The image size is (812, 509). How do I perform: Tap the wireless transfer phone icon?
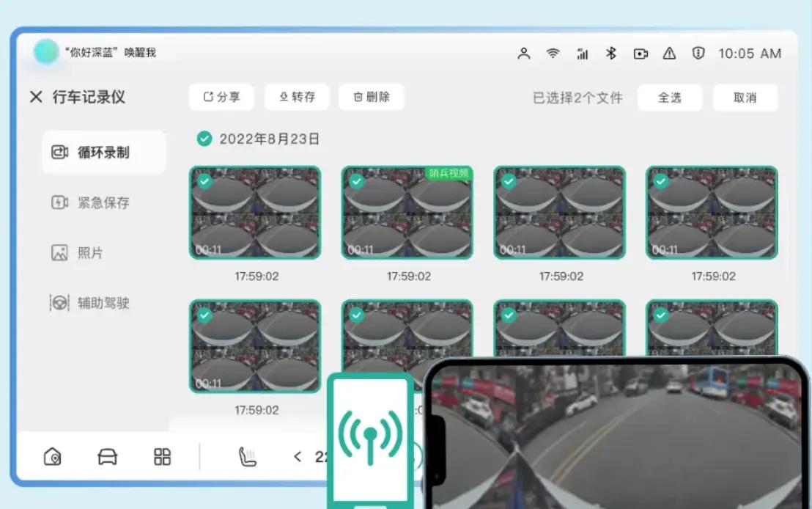point(370,441)
